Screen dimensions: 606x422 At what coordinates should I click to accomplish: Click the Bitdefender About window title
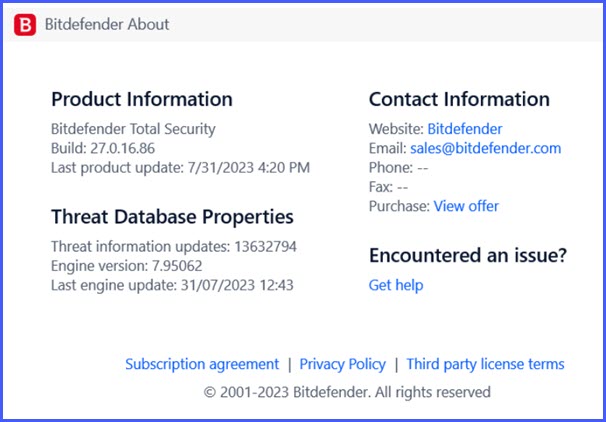pyautogui.click(x=107, y=24)
